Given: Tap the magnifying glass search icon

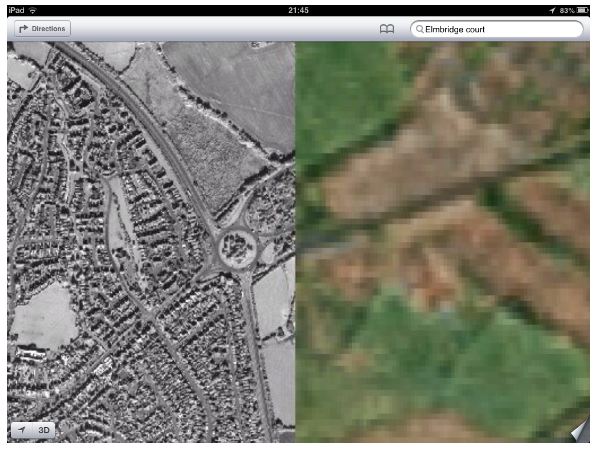Looking at the screenshot, I should pos(419,29).
